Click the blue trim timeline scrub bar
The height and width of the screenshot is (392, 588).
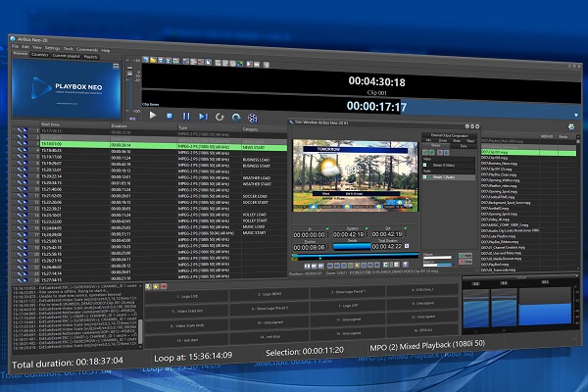tap(355, 256)
